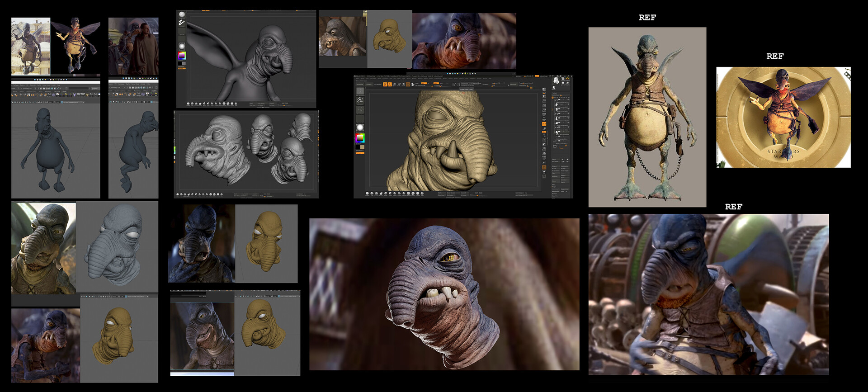Image resolution: width=868 pixels, height=392 pixels.
Task: Toggle orange Local symmetry icon on ZBrush right shelf
Action: tap(544, 124)
